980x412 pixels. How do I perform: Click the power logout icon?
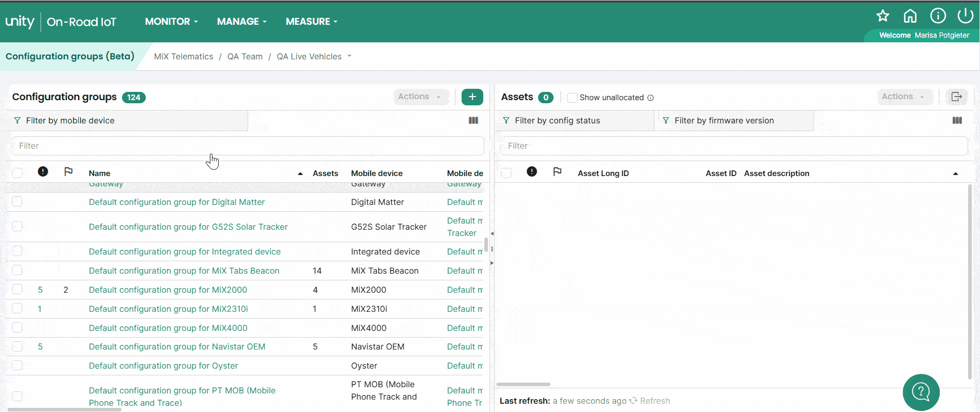(x=965, y=16)
